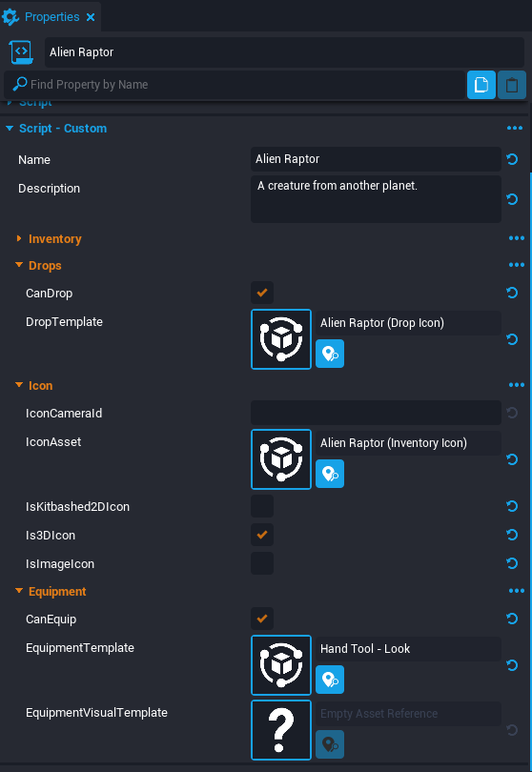Uncheck the CanDrop checkbox
This screenshot has width=532, height=772.
(x=262, y=293)
